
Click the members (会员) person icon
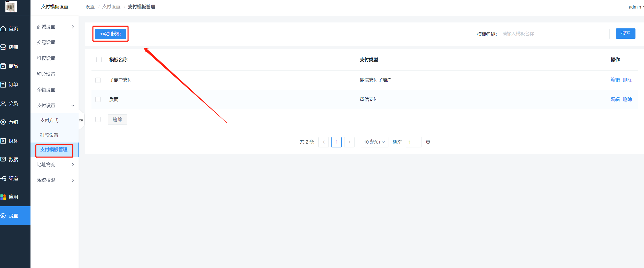[x=3, y=104]
